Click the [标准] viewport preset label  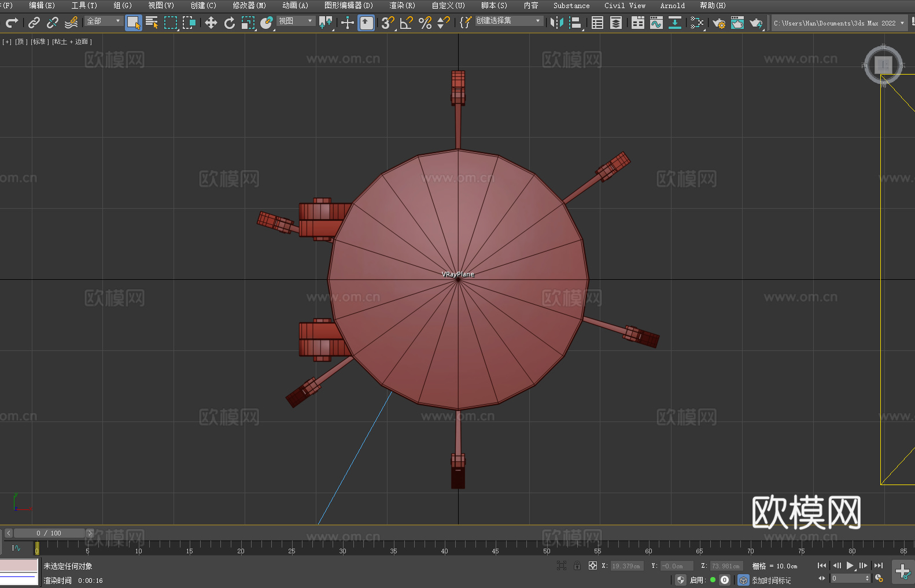[40, 42]
